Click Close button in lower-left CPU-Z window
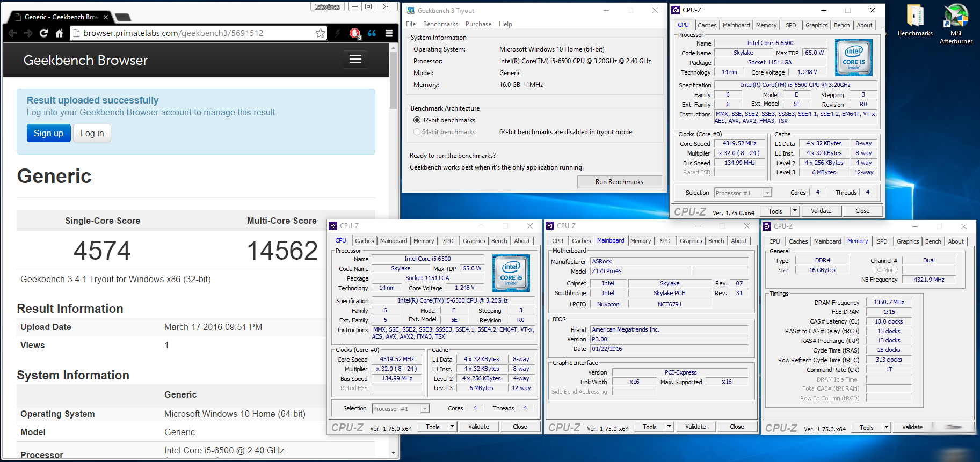The image size is (980, 462). pyautogui.click(x=520, y=427)
